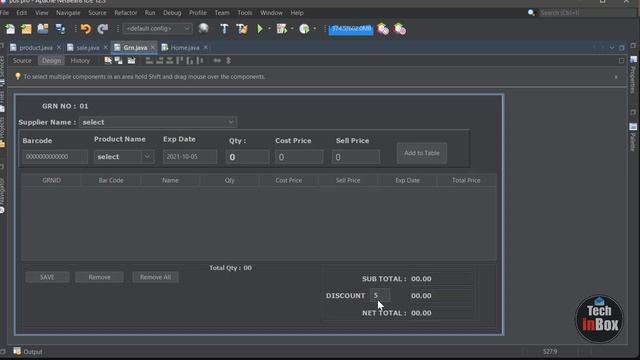This screenshot has width=640, height=360.
Task: Switch to the Source view
Action: pos(22,60)
